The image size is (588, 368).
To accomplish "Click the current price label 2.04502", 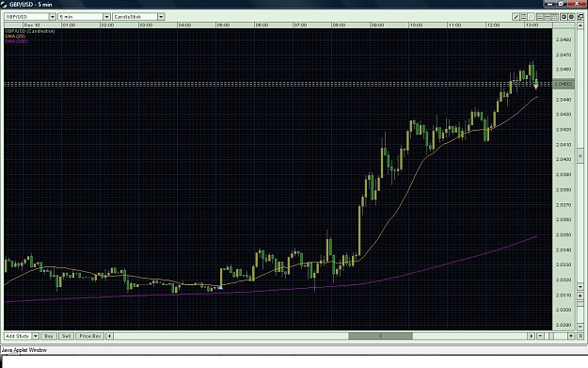I will [564, 84].
